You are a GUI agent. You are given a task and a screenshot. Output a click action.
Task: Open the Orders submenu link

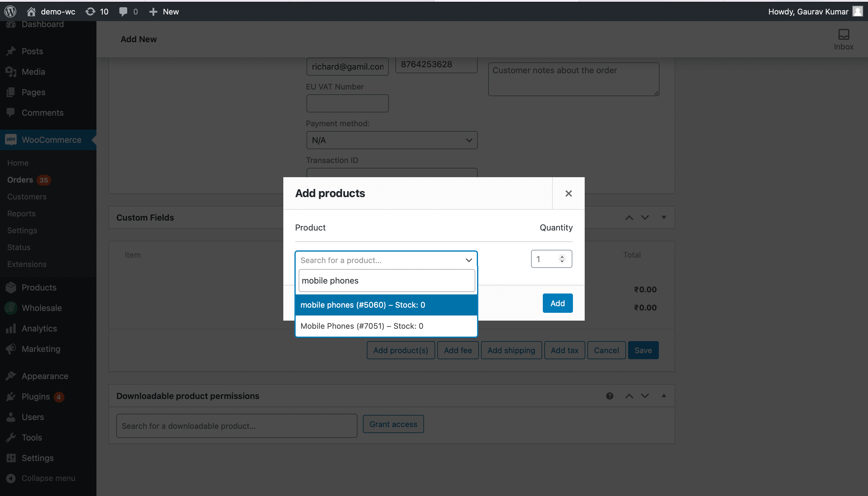click(x=20, y=180)
